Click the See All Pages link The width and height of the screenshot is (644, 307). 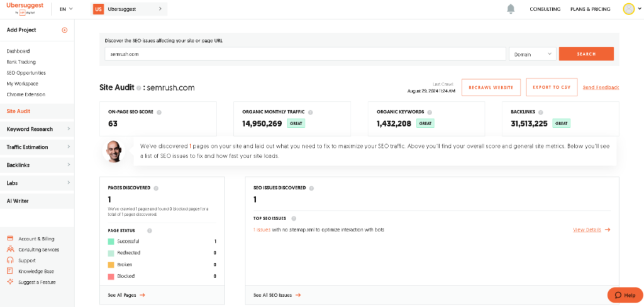coord(123,295)
